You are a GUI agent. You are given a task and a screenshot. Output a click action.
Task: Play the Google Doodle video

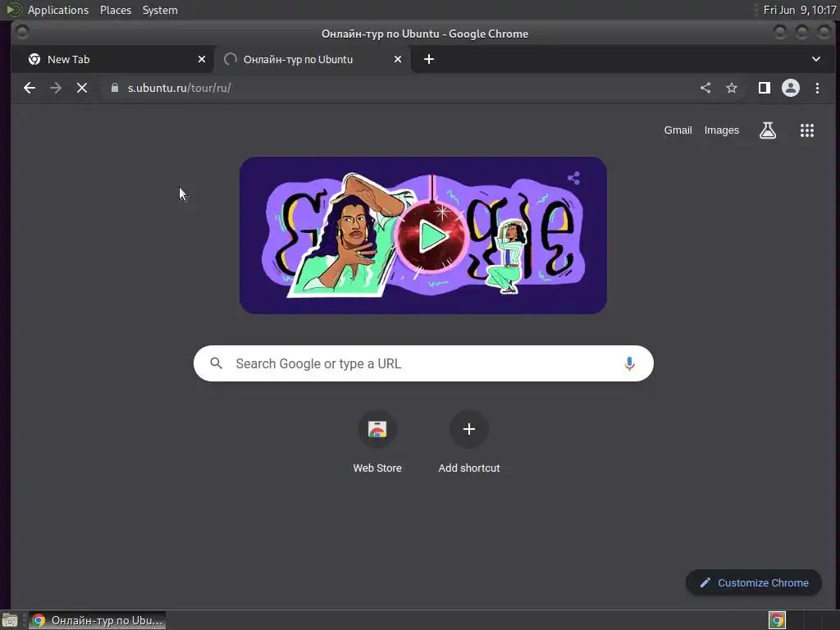431,235
